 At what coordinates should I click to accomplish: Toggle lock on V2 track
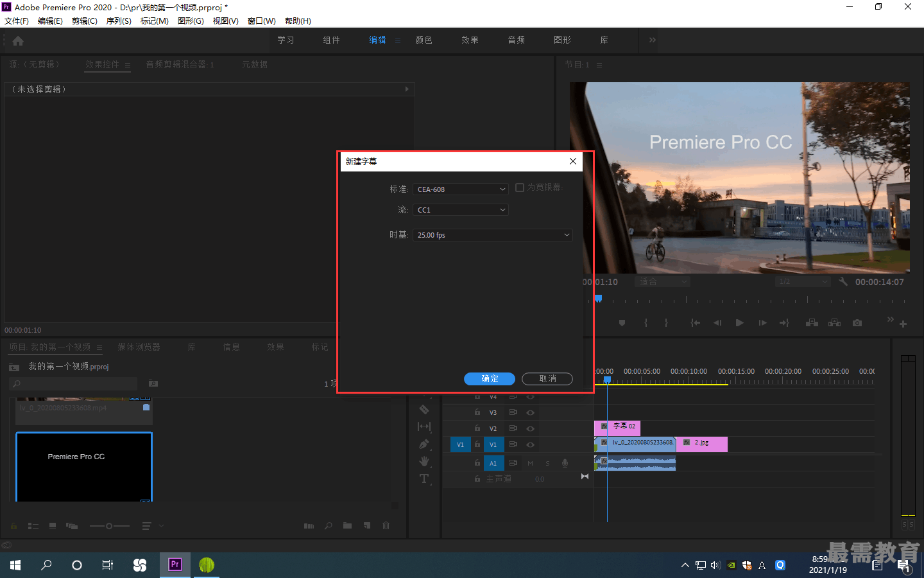[477, 428]
